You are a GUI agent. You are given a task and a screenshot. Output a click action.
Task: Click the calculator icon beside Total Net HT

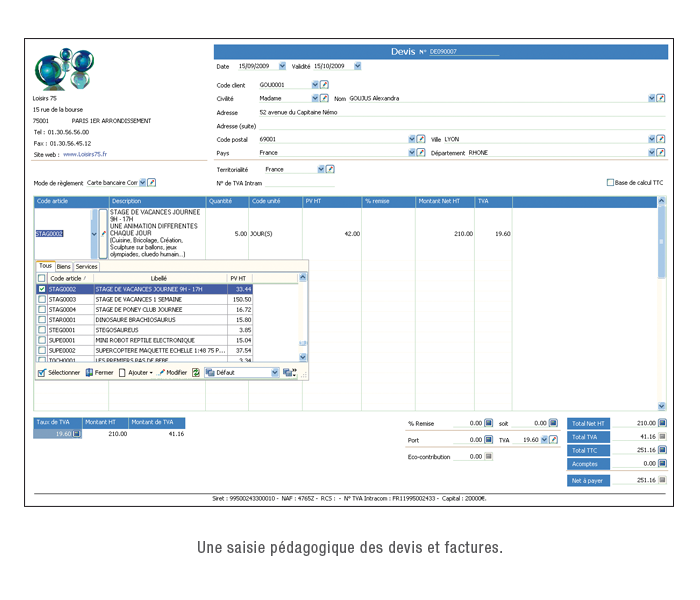pos(662,423)
